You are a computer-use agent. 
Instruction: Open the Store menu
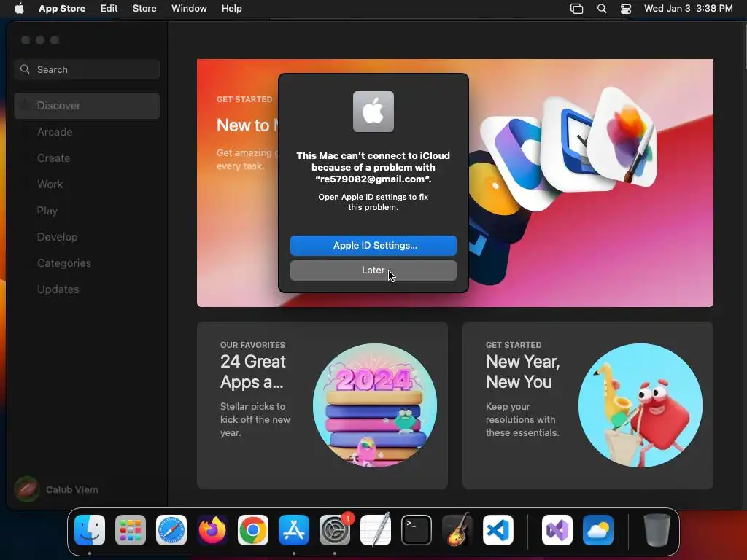click(144, 9)
